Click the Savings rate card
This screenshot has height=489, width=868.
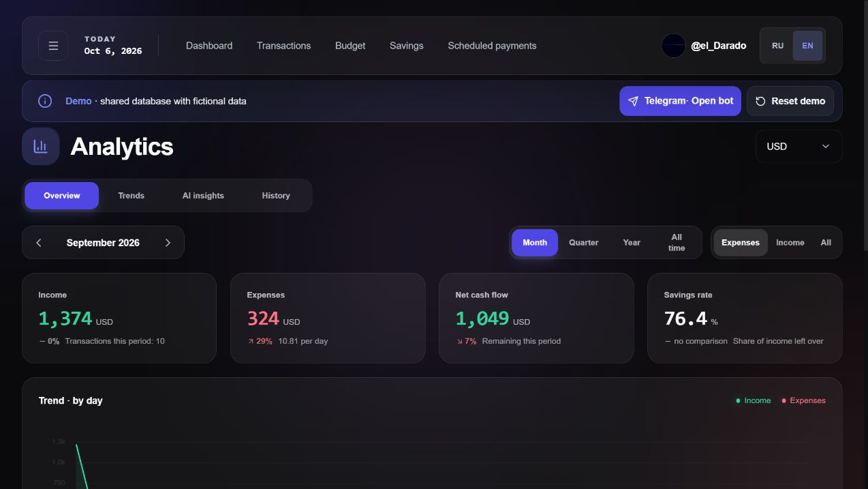pos(745,318)
